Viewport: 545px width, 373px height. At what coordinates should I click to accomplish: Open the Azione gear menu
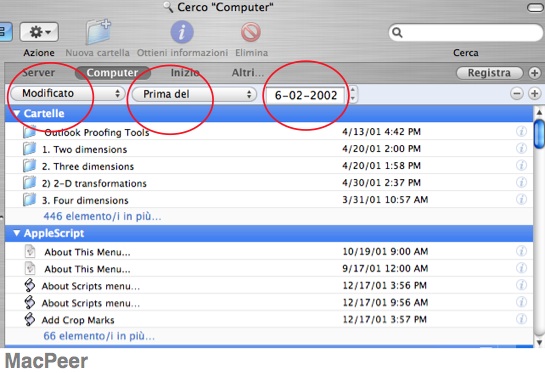point(39,32)
